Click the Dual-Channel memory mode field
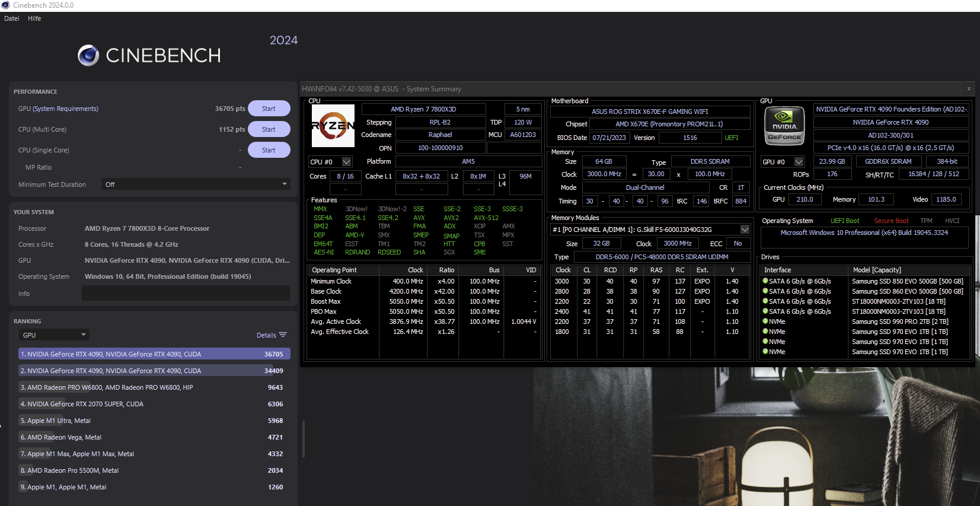 (645, 187)
